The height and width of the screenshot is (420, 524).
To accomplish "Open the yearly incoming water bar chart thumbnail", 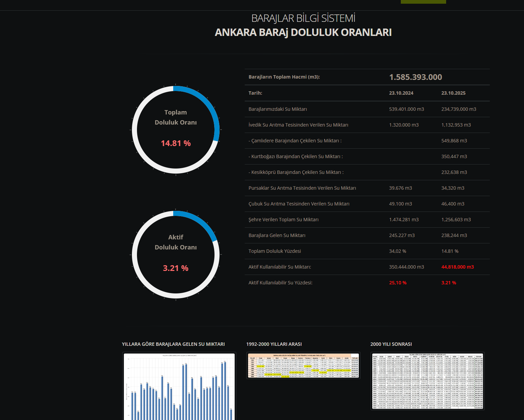I will coord(179,386).
